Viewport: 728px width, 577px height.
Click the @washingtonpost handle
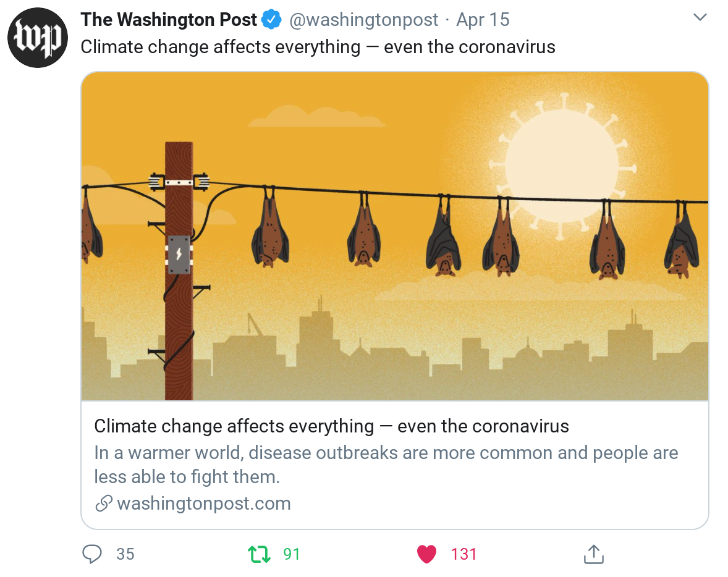[x=363, y=20]
